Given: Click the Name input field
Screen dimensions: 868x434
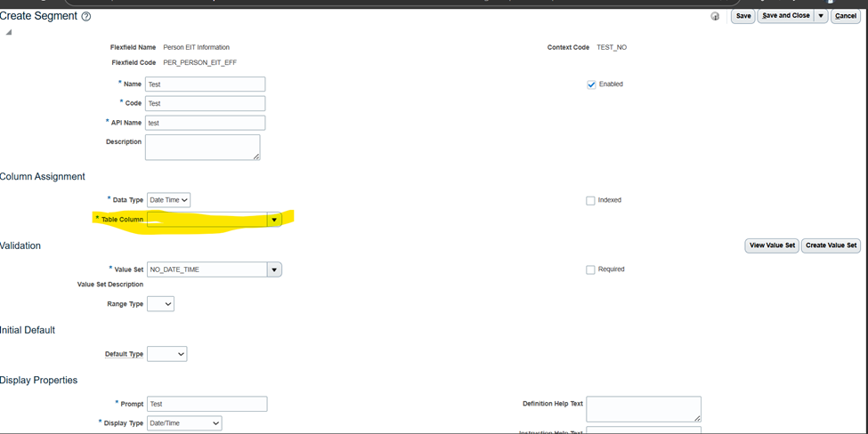Looking at the screenshot, I should [x=206, y=84].
